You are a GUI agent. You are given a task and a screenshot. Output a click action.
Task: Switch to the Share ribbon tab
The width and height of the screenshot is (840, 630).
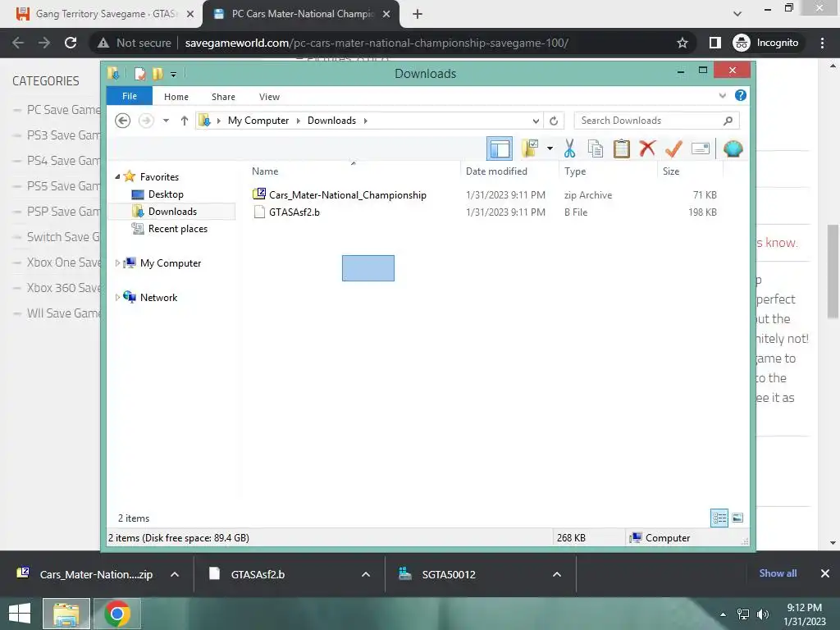223,97
